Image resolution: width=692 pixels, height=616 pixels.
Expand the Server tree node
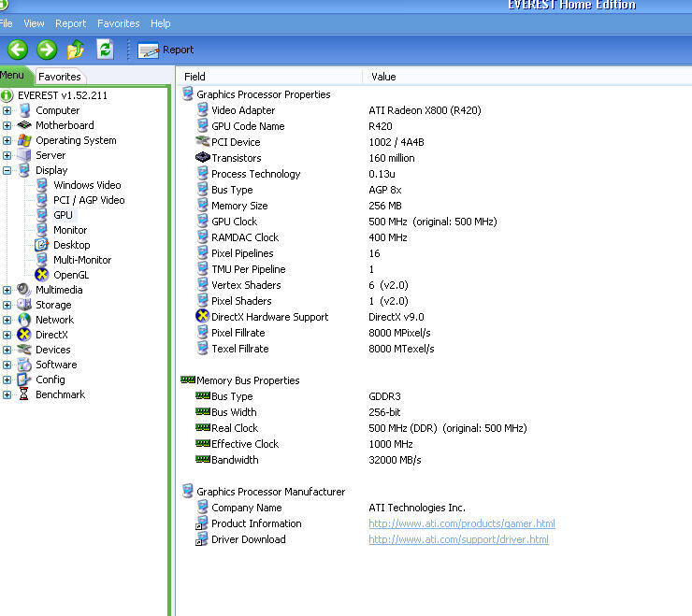click(x=7, y=155)
